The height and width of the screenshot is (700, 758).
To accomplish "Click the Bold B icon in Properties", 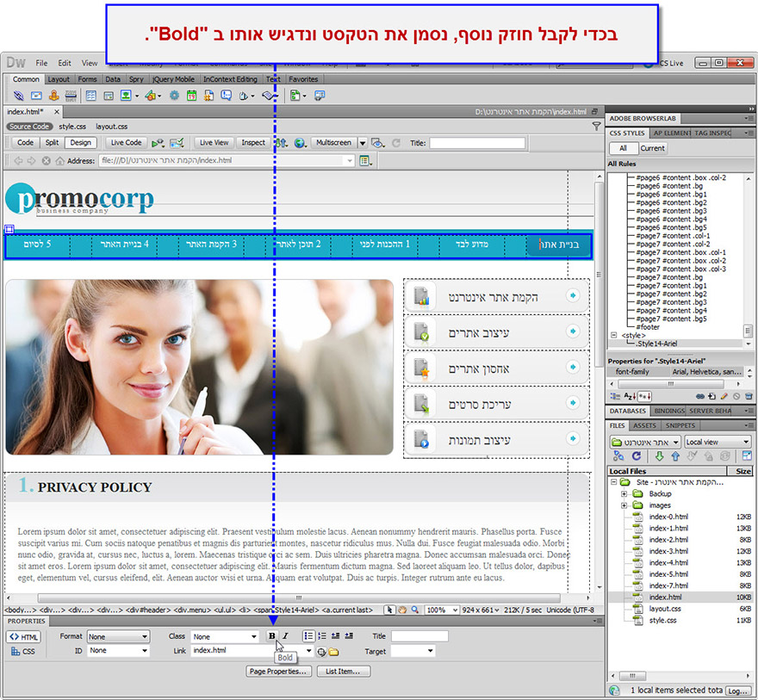I will coord(271,635).
